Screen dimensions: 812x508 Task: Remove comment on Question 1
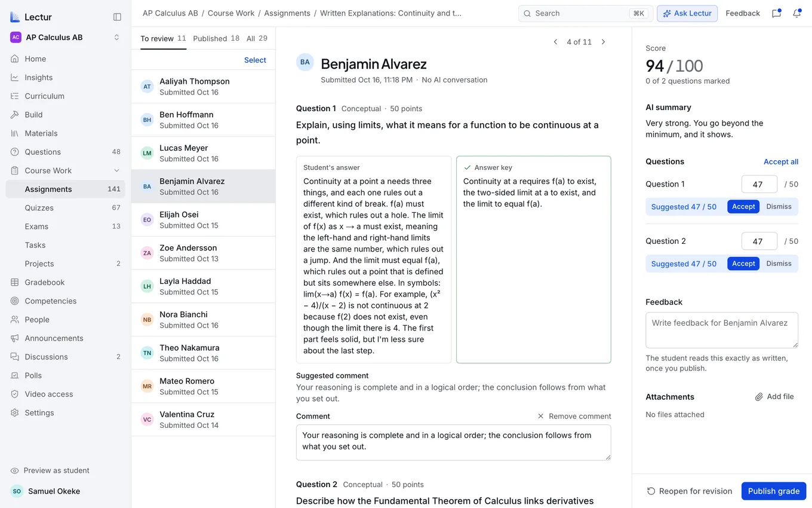coord(574,416)
